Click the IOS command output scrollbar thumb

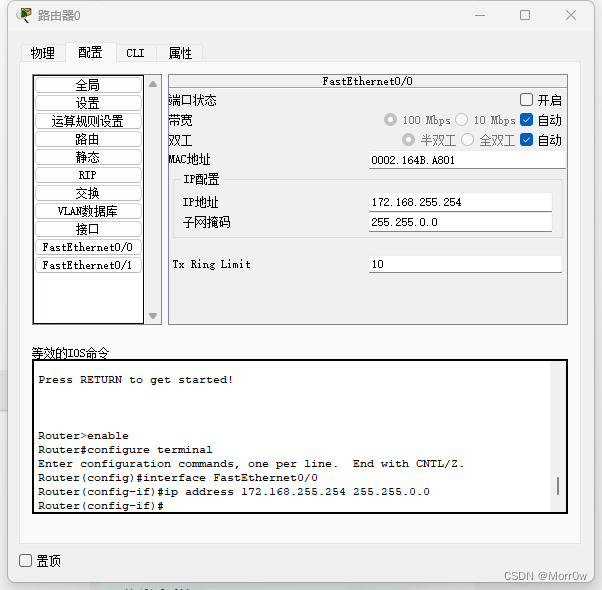point(558,486)
